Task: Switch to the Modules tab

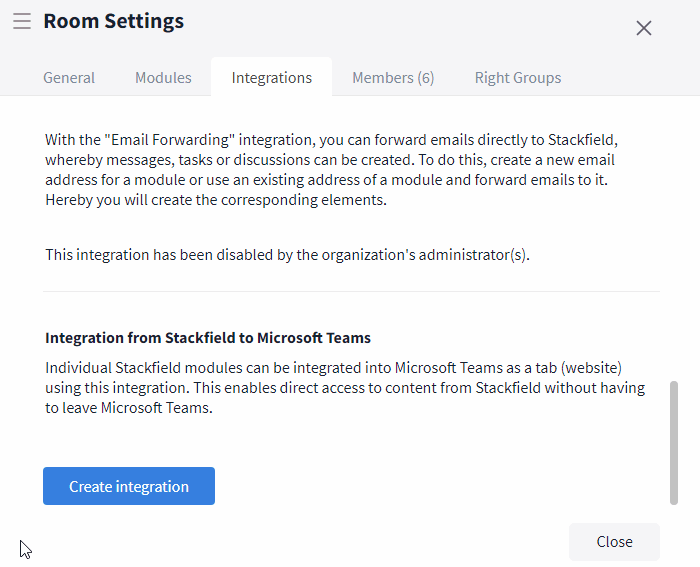Action: click(163, 78)
